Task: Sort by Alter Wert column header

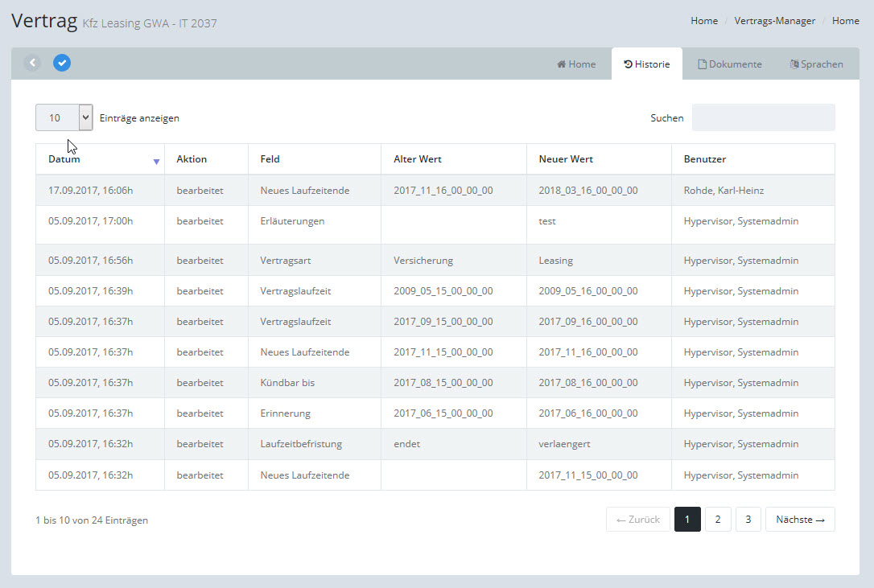Action: click(418, 159)
